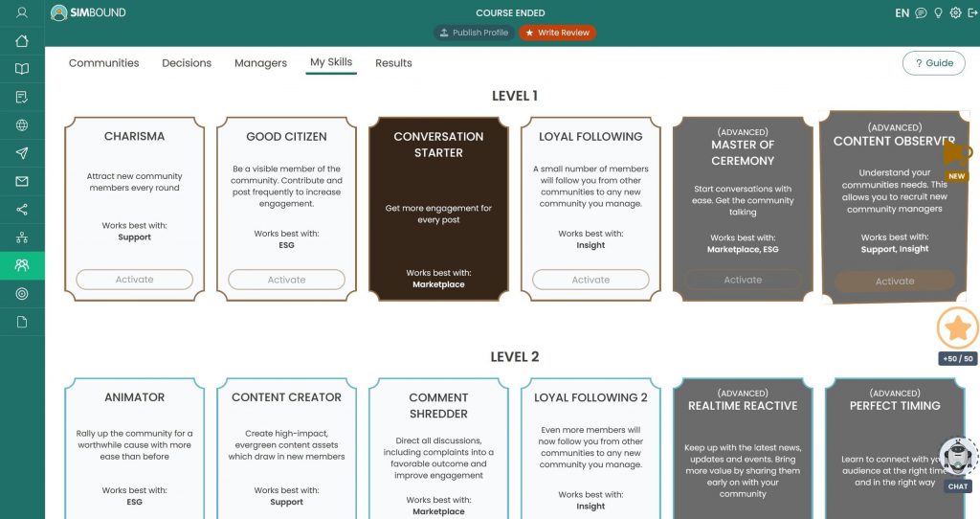980x519 pixels.
Task: Open the lightbulb tips icon in header
Action: [x=938, y=13]
